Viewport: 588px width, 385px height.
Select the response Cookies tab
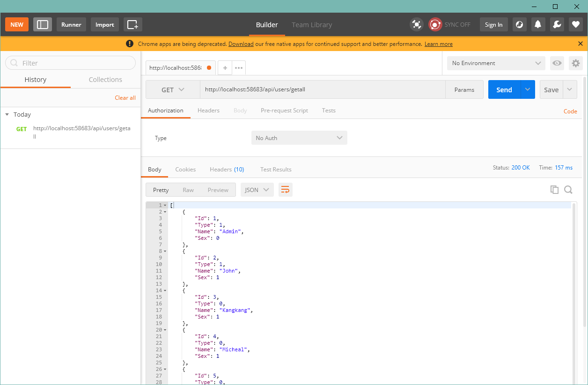click(185, 170)
